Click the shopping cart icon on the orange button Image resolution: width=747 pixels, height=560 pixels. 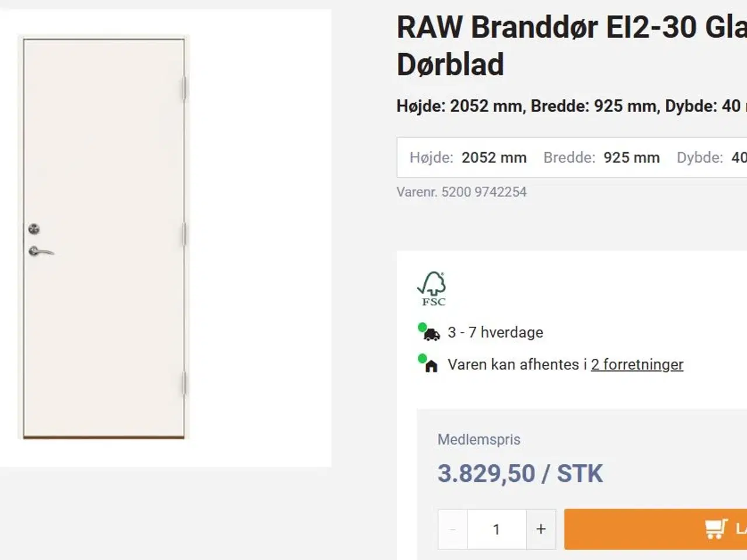tap(713, 528)
